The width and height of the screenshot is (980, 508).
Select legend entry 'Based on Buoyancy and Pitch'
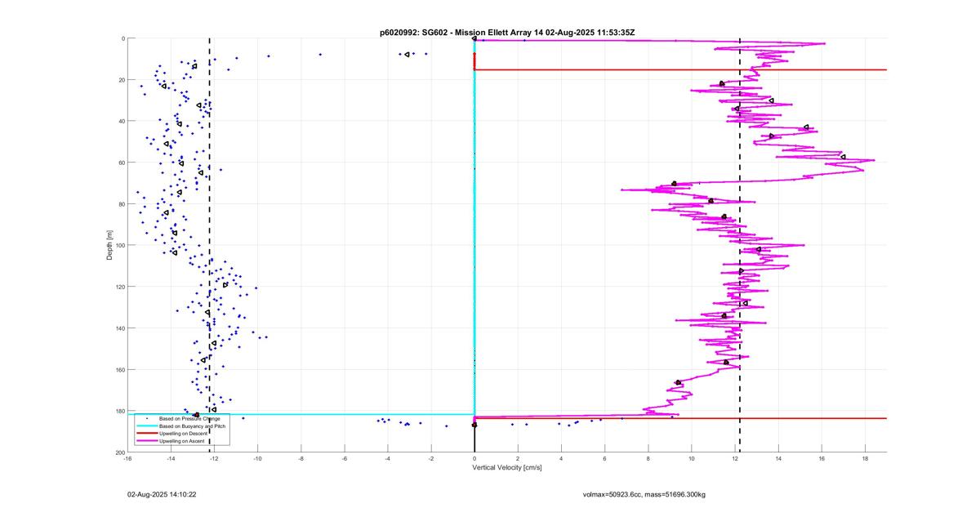(x=193, y=426)
